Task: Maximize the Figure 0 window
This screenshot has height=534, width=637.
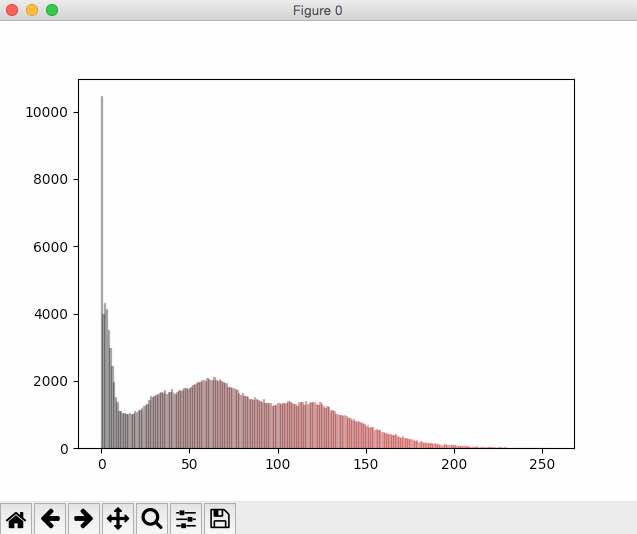Action: 52,10
